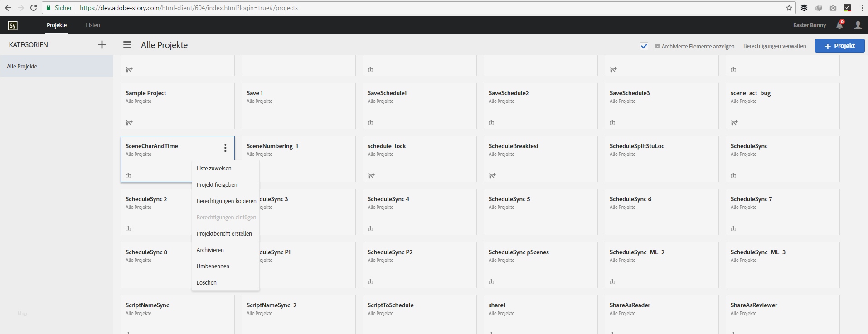Click the share icon on SaveSchedule3 card

point(612,122)
